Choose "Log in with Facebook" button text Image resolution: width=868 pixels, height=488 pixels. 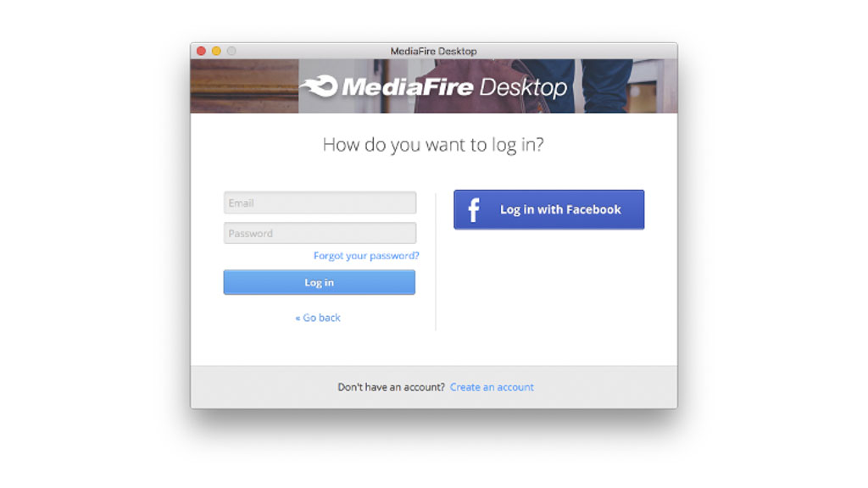coord(560,210)
